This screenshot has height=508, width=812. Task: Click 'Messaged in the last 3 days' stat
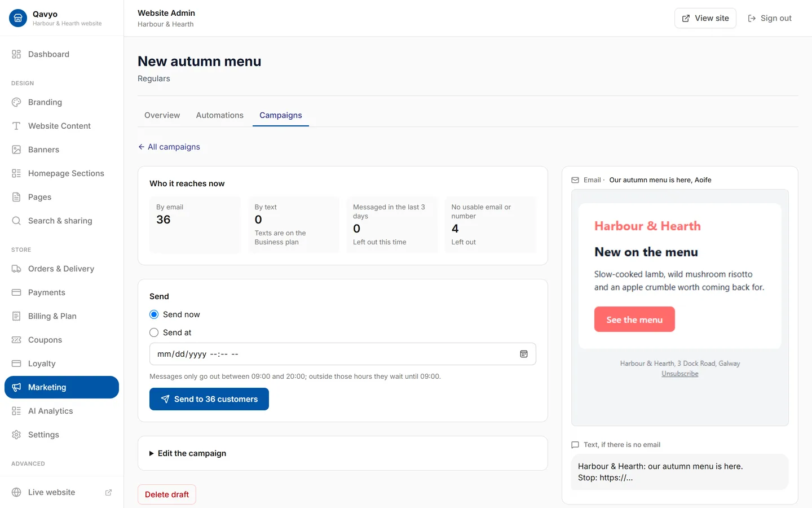click(392, 225)
